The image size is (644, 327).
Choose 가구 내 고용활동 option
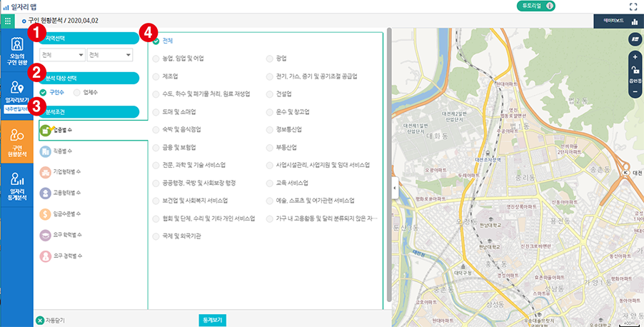coord(321,218)
